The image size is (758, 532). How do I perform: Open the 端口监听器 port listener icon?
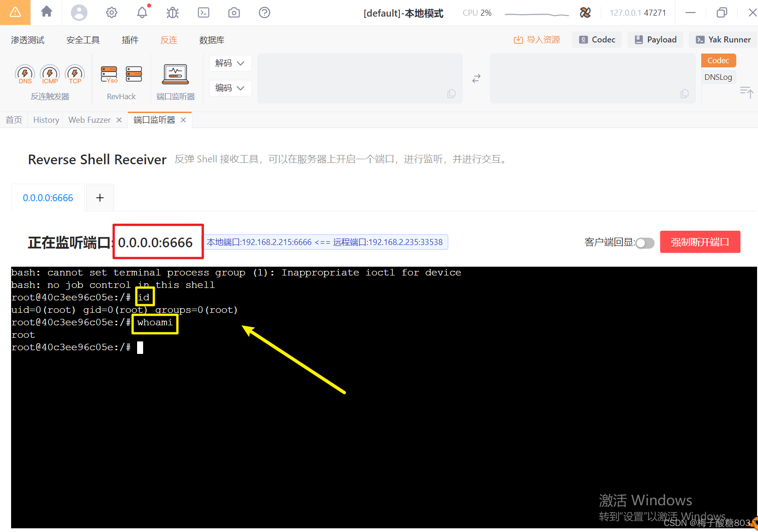coord(175,74)
